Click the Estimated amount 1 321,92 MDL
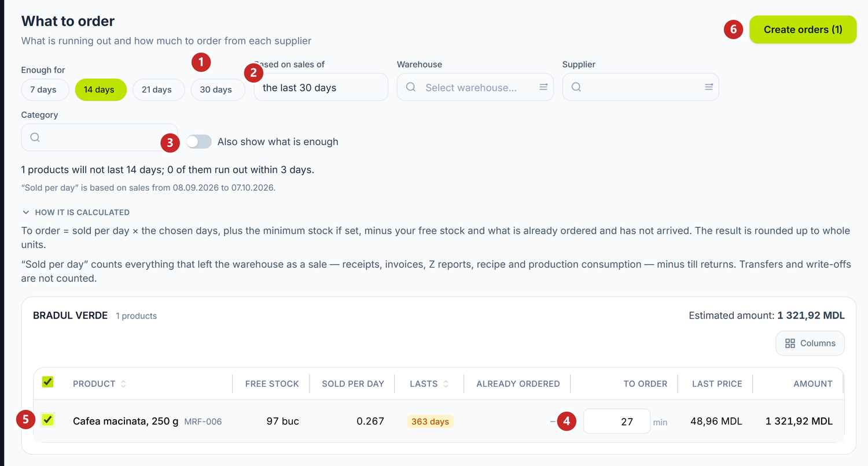Image resolution: width=868 pixels, height=466 pixels. point(767,316)
